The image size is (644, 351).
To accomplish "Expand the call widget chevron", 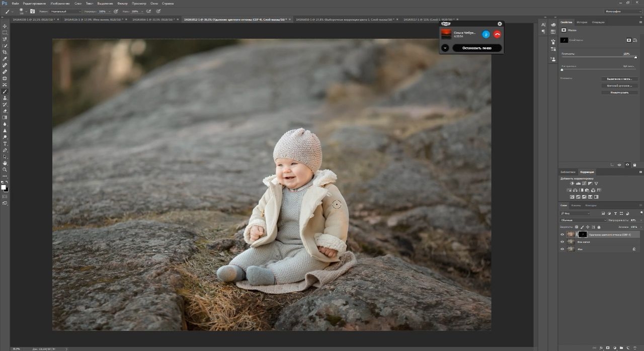I will pyautogui.click(x=445, y=48).
